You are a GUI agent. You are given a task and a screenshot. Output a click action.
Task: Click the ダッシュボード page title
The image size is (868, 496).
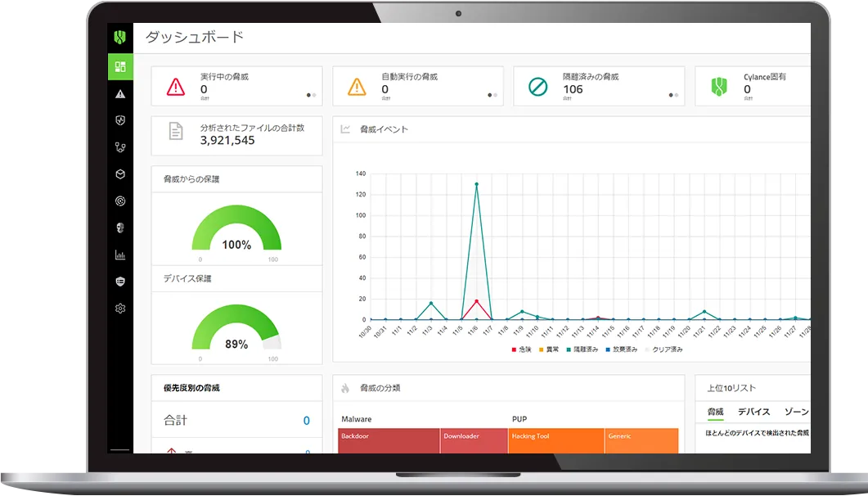click(x=195, y=37)
